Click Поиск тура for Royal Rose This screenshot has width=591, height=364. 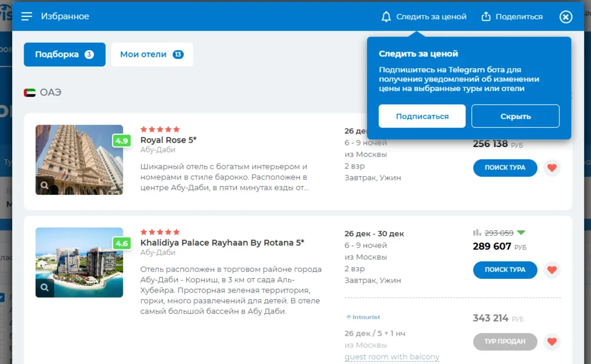(x=505, y=168)
